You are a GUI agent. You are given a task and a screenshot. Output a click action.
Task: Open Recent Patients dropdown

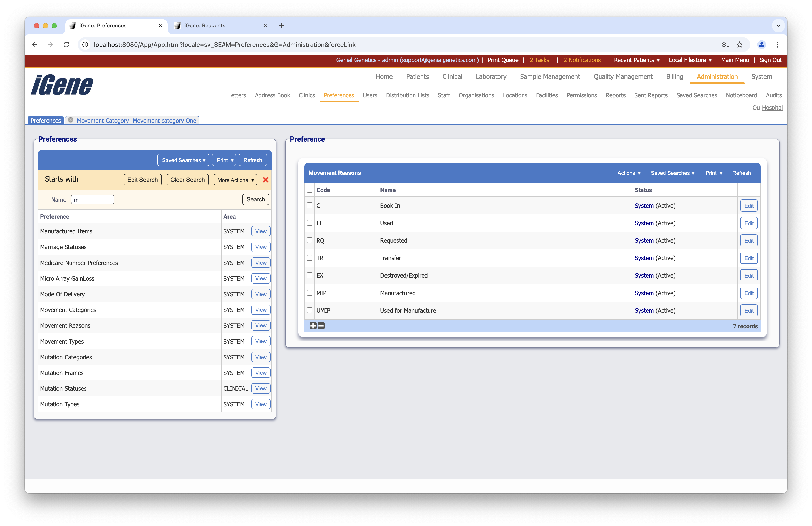pyautogui.click(x=636, y=60)
